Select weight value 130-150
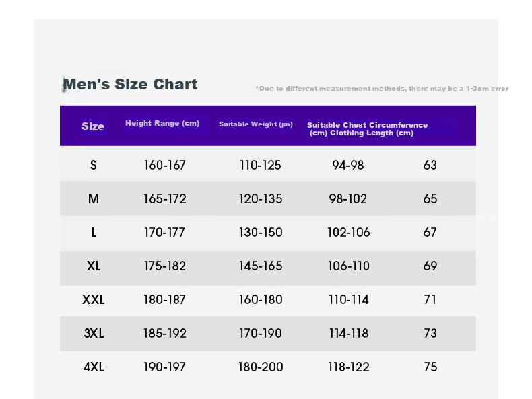The height and width of the screenshot is (399, 532). coord(260,233)
